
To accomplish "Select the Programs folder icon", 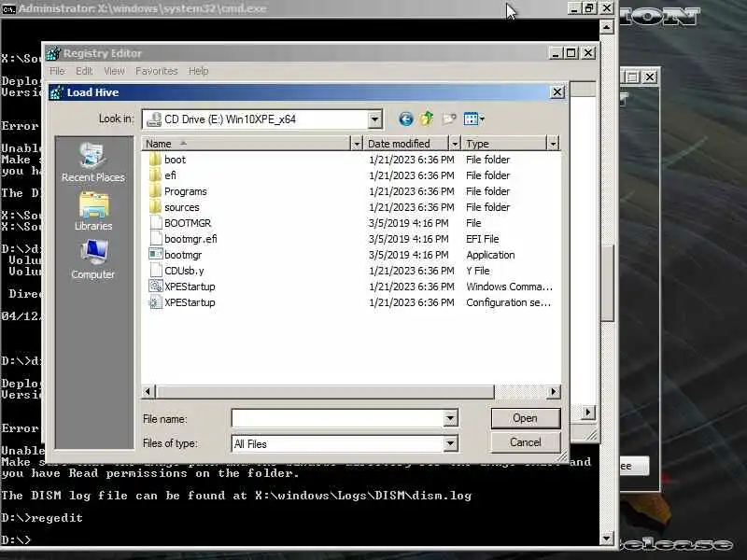I will coord(155,191).
